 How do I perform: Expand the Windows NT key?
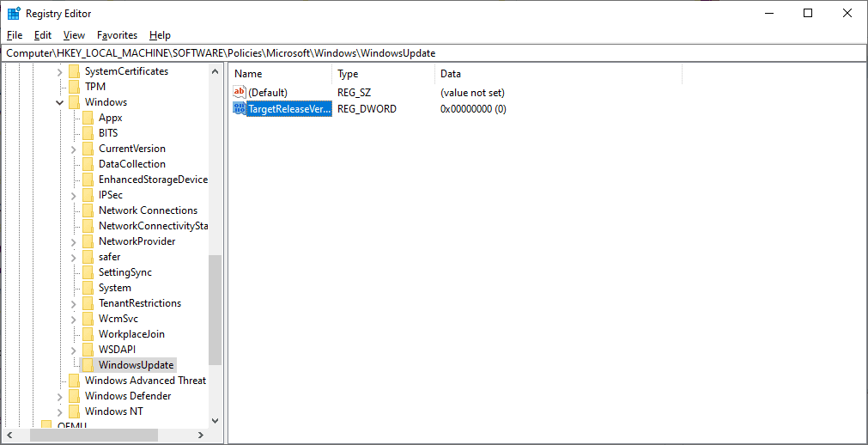(60, 411)
